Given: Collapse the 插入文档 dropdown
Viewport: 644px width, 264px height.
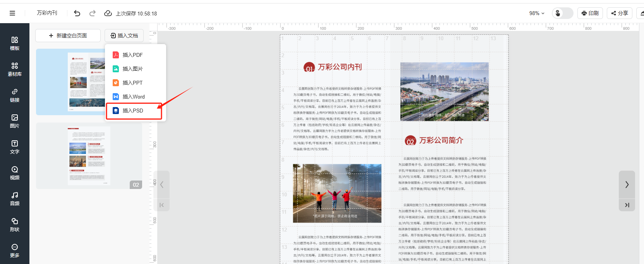Looking at the screenshot, I should [124, 36].
